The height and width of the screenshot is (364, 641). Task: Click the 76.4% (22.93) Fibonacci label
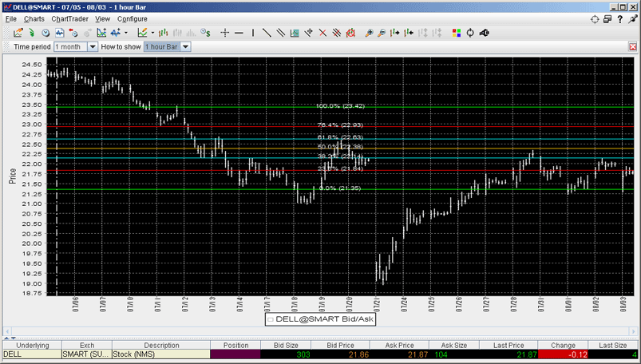pyautogui.click(x=340, y=125)
